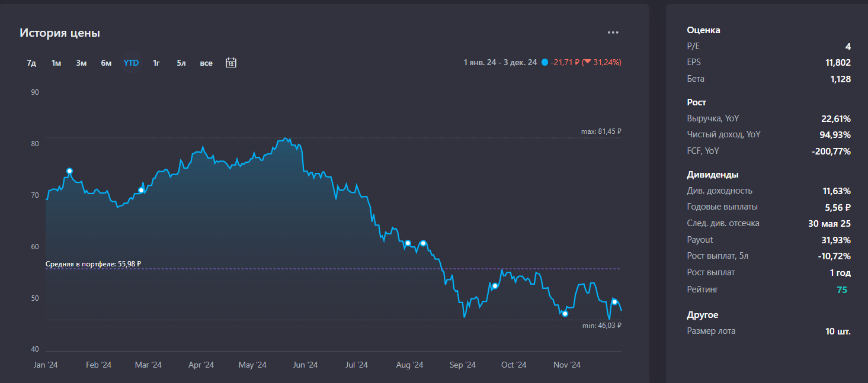The width and height of the screenshot is (868, 383).
Task: Show the 1г price history
Action: (156, 63)
